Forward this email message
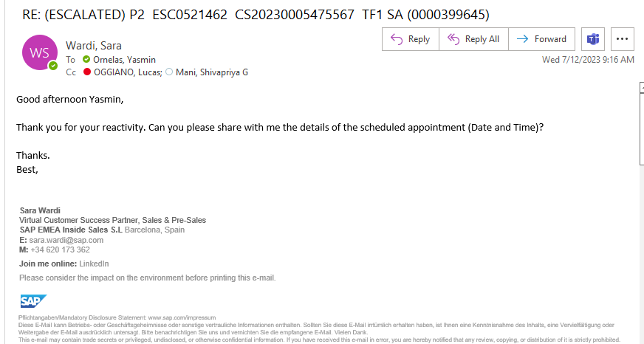 [x=542, y=39]
